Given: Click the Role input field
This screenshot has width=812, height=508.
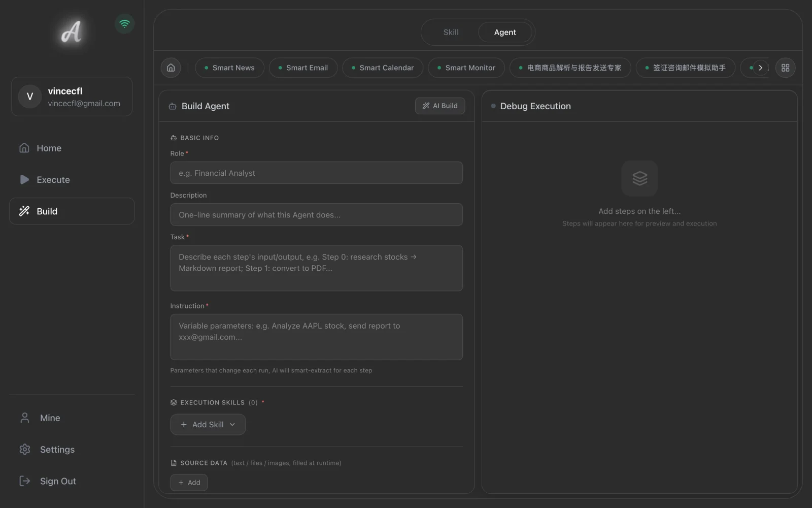Looking at the screenshot, I should tap(316, 173).
